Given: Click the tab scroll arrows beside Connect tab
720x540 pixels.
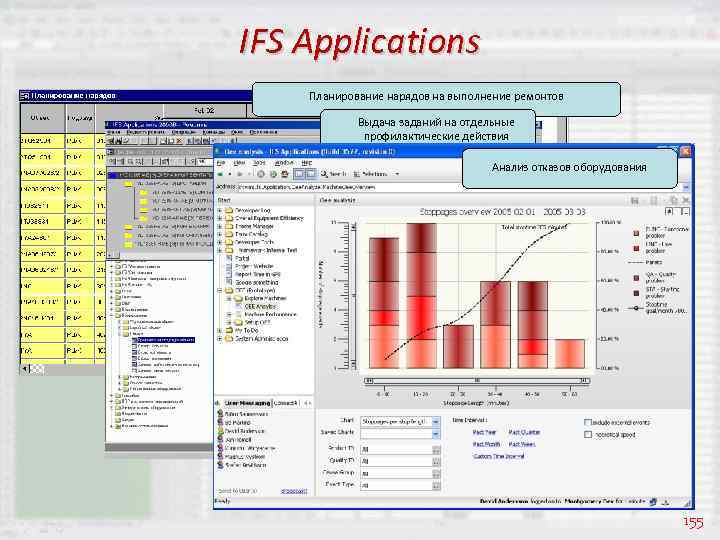Looking at the screenshot, I should (308, 403).
